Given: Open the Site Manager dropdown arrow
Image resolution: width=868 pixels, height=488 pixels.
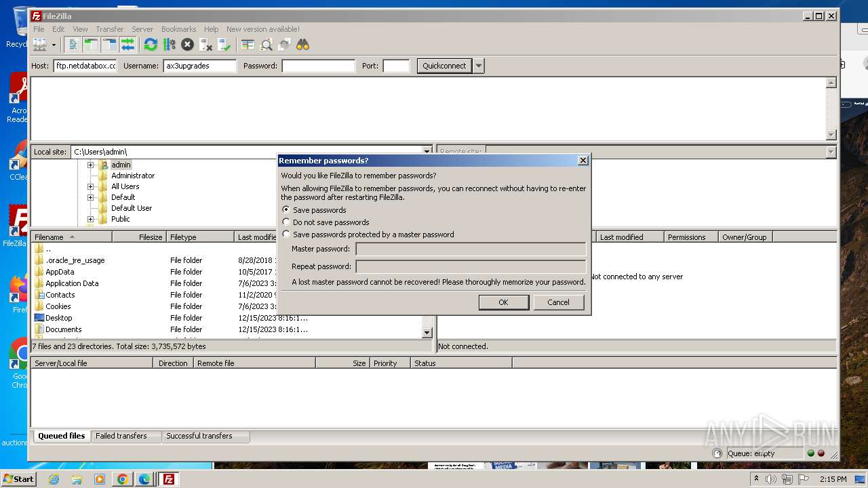Looking at the screenshot, I should pyautogui.click(x=54, y=45).
